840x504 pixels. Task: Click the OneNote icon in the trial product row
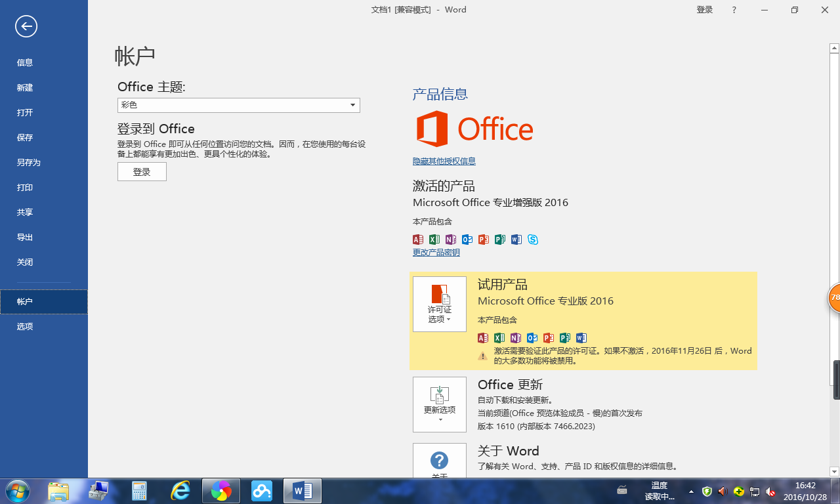pos(516,337)
